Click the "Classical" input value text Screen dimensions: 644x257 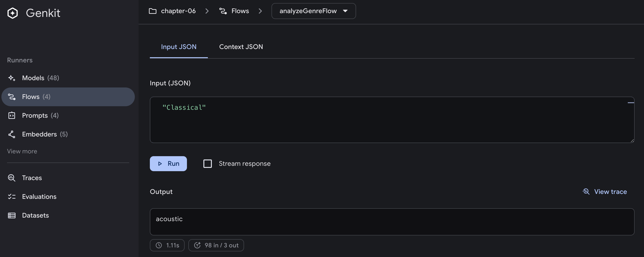184,108
